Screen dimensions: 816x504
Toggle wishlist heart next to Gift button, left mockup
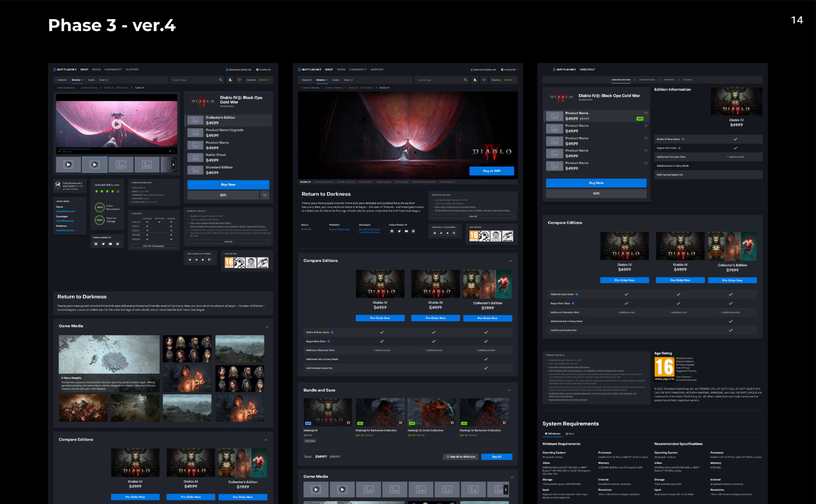coord(265,195)
